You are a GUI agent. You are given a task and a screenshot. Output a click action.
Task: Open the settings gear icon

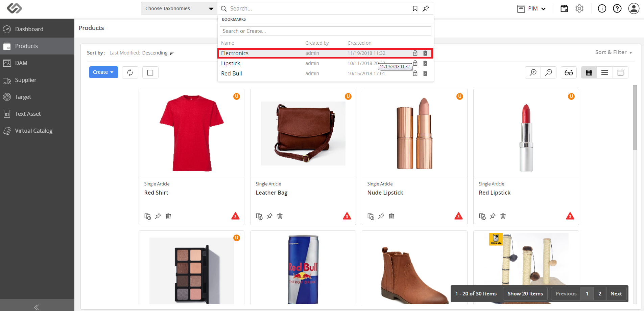click(x=579, y=8)
